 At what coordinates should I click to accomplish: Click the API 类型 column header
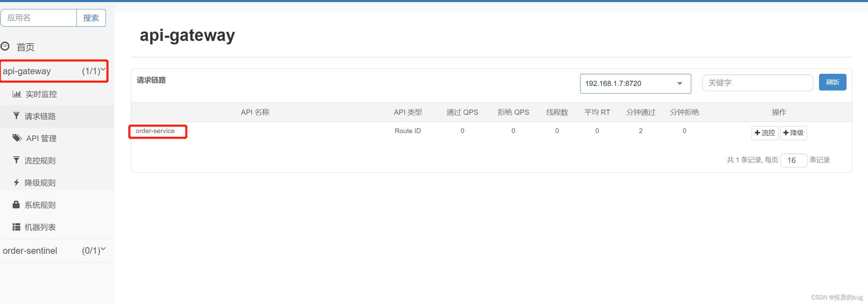(x=408, y=112)
